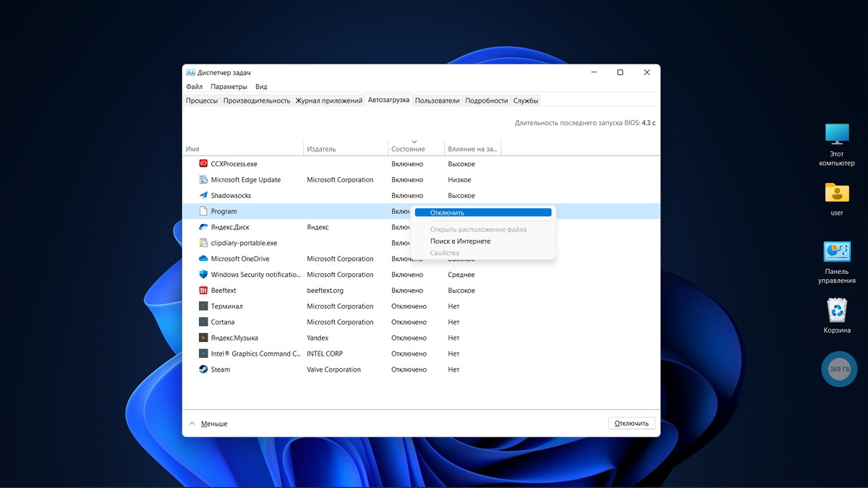This screenshot has width=868, height=488.
Task: Click the Yandex publisher cell
Action: [x=318, y=338]
